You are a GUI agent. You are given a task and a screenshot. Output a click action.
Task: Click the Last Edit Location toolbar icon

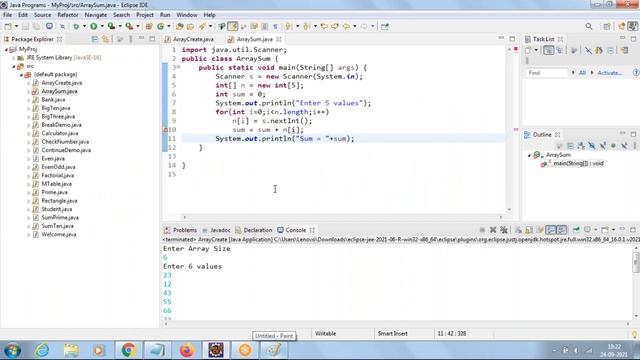pyautogui.click(x=324, y=27)
